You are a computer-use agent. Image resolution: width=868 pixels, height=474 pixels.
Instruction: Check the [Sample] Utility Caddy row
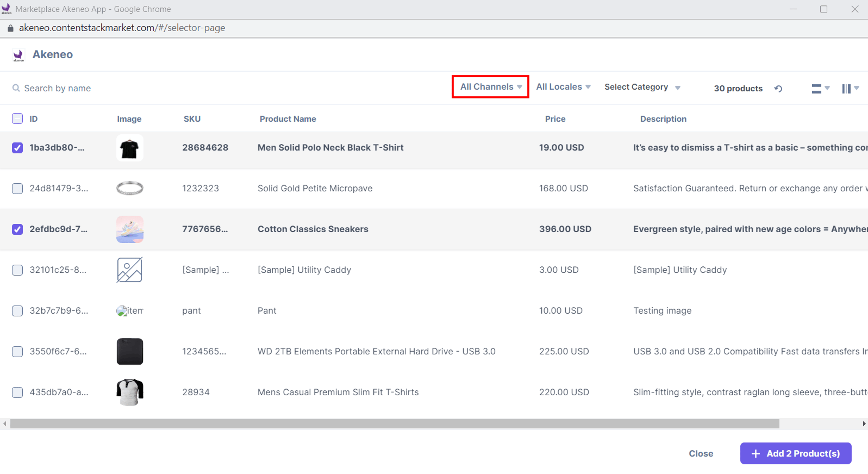[x=17, y=270]
